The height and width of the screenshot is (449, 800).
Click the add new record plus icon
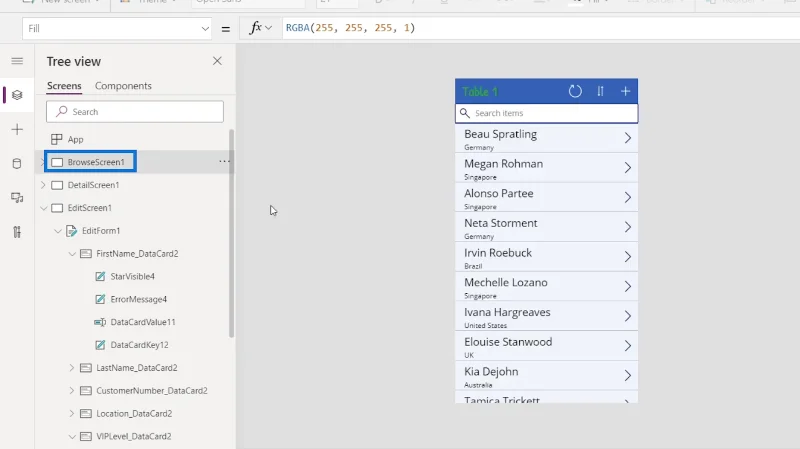pos(626,91)
